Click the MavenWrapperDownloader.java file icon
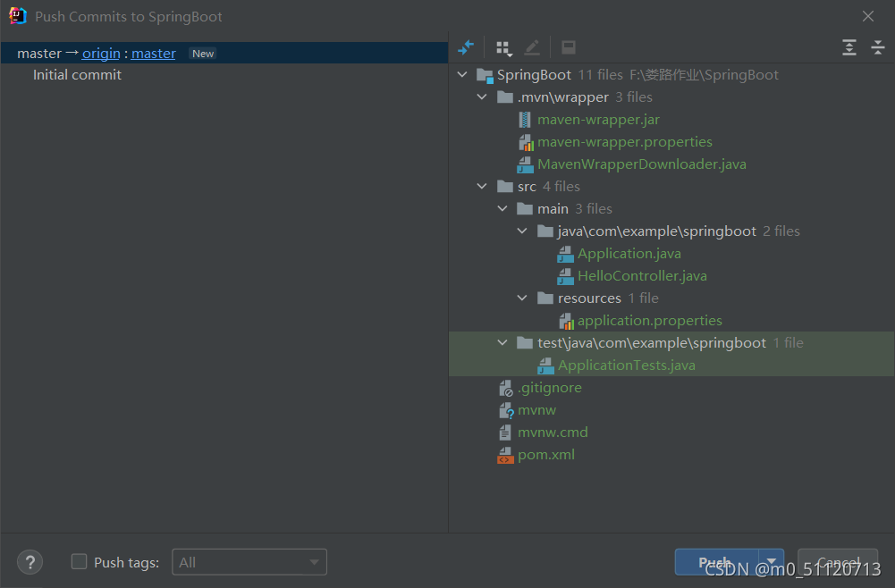The width and height of the screenshot is (895, 588). [525, 164]
